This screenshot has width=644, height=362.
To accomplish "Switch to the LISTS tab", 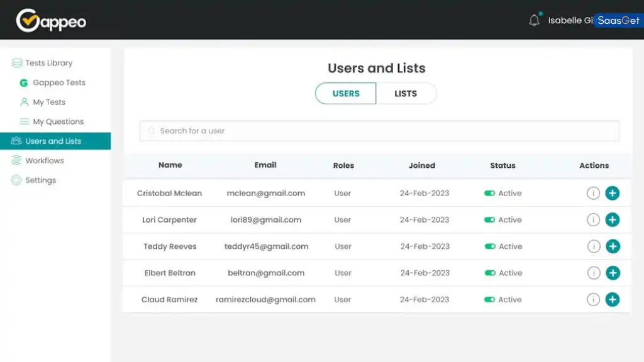I will pyautogui.click(x=406, y=93).
